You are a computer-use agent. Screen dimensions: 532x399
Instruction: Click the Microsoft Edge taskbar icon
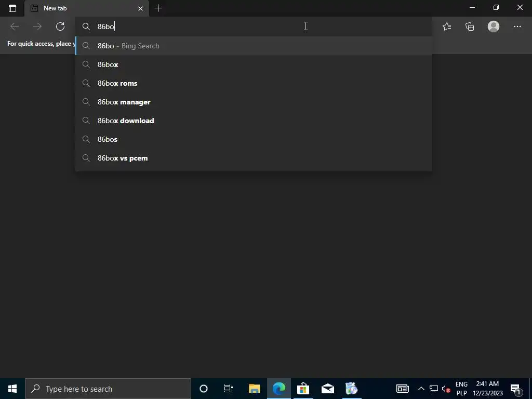tap(279, 389)
